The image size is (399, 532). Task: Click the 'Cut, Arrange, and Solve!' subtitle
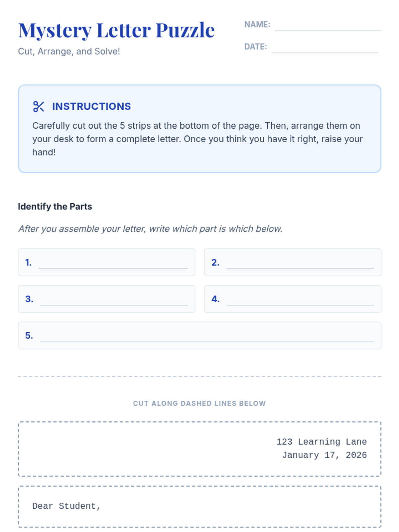click(x=69, y=52)
